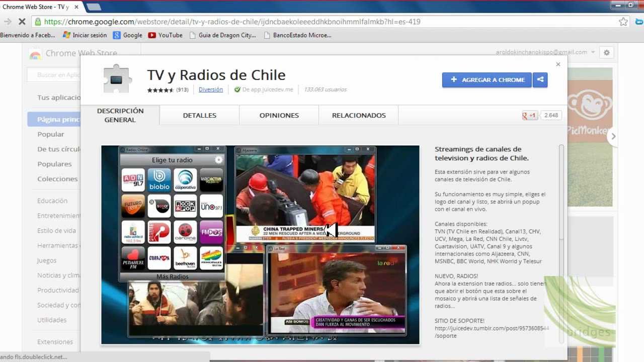Click the verified check icon by app.juicedev.me

tap(237, 89)
